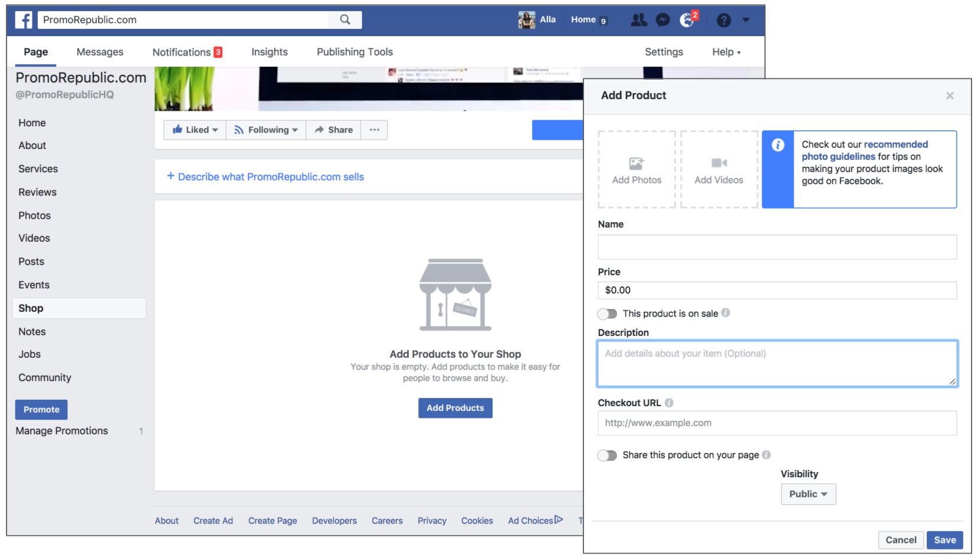Open the Notifications tab

click(x=187, y=52)
